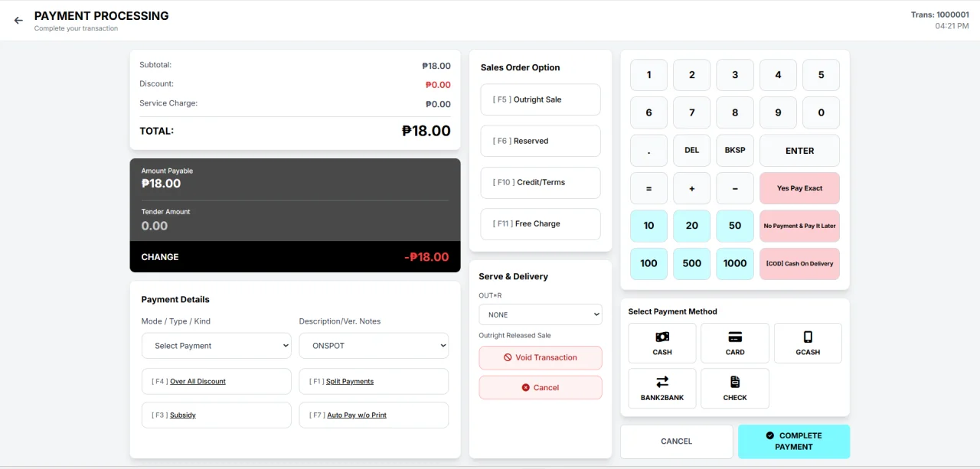Click the white CANCEL button beside Complete Payment
The height and width of the screenshot is (469, 980).
pyautogui.click(x=677, y=441)
